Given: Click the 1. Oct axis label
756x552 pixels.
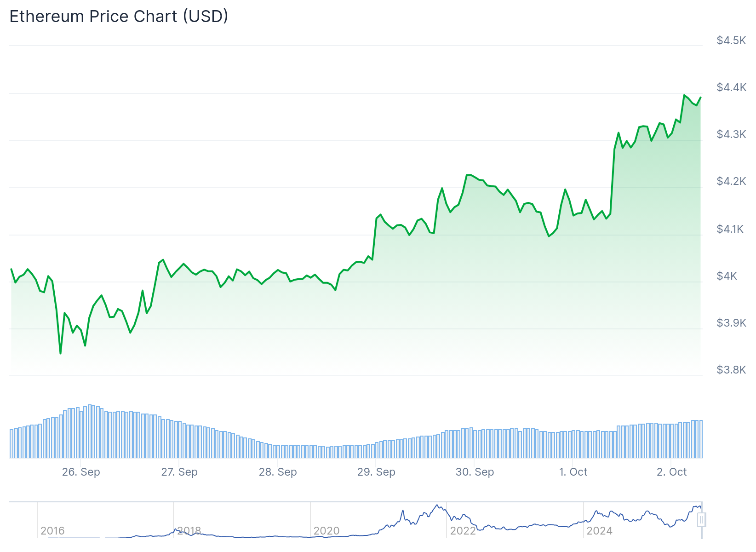Looking at the screenshot, I should pos(573,472).
